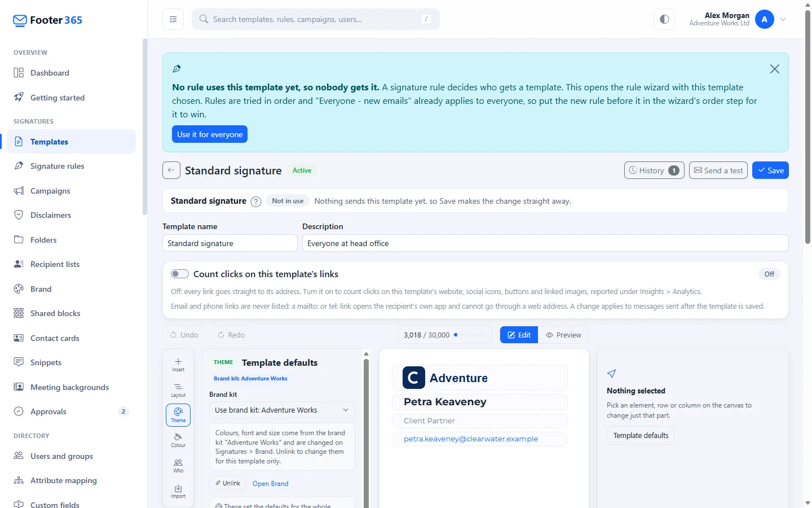Open Campaigns in the sidebar
Image resolution: width=812 pixels, height=508 pixels.
71,191
